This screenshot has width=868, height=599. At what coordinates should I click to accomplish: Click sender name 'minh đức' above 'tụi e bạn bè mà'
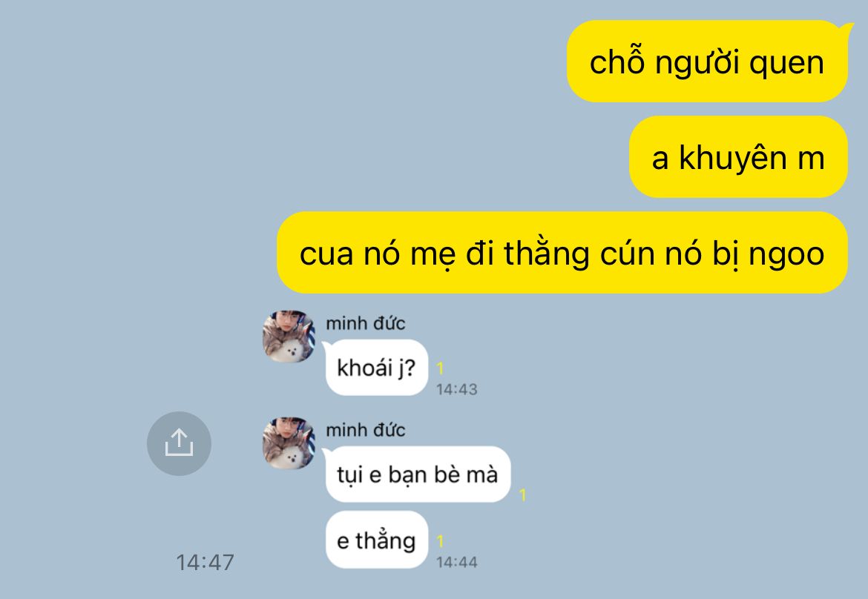(x=365, y=430)
